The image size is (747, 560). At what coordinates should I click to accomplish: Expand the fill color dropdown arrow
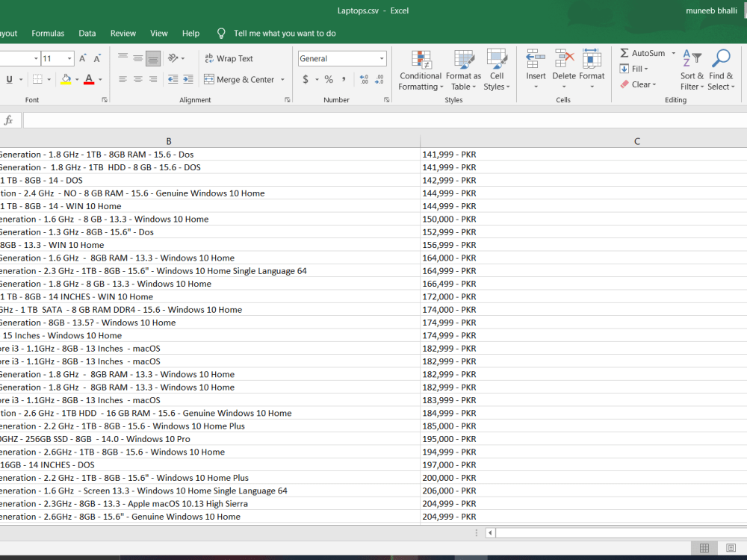point(77,80)
